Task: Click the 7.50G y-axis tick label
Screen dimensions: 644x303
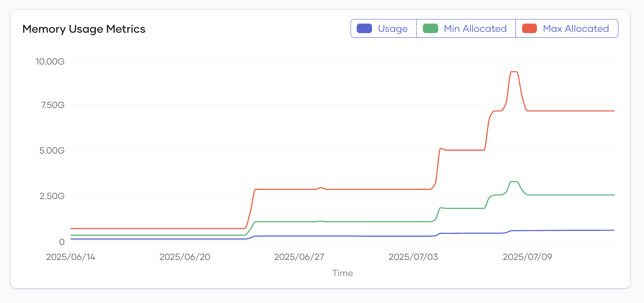Action: [52, 105]
